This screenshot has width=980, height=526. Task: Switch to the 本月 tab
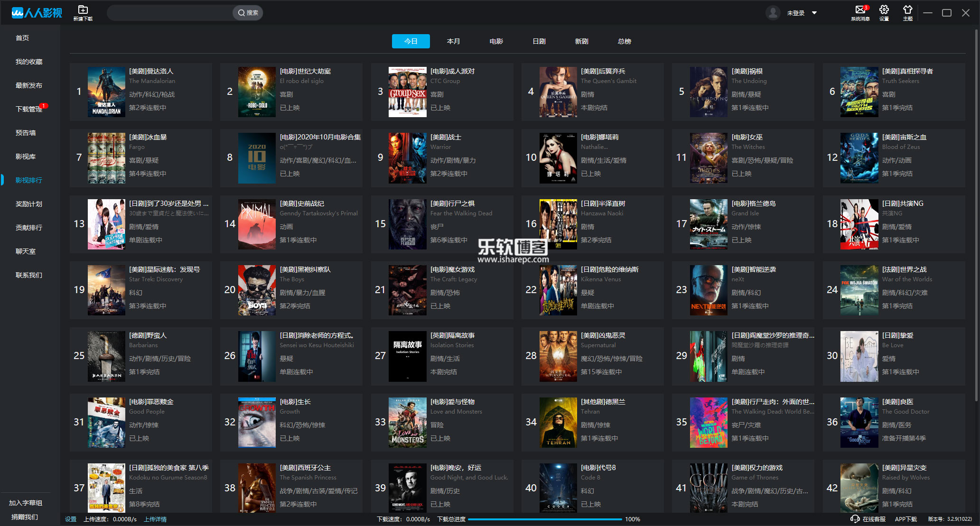(x=453, y=41)
